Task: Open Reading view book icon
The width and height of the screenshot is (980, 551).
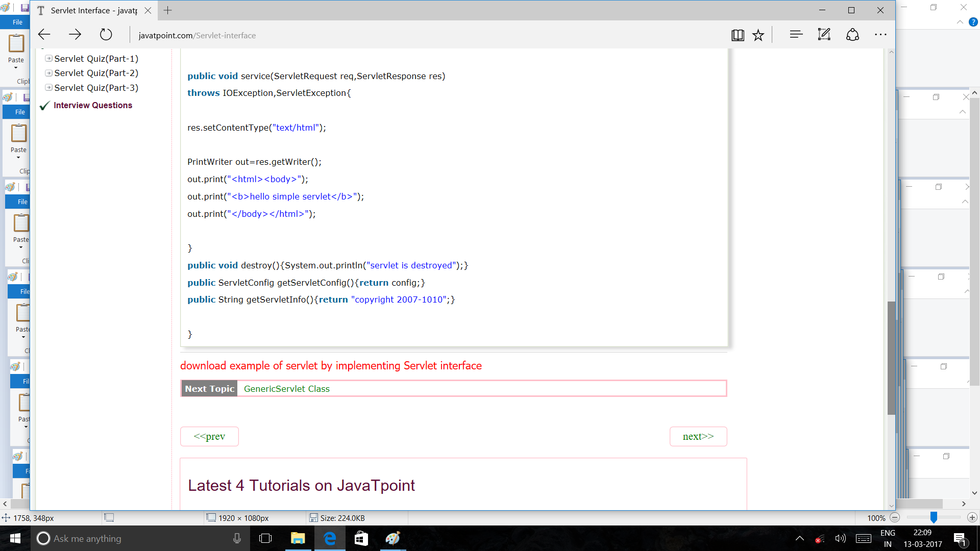Action: click(738, 35)
